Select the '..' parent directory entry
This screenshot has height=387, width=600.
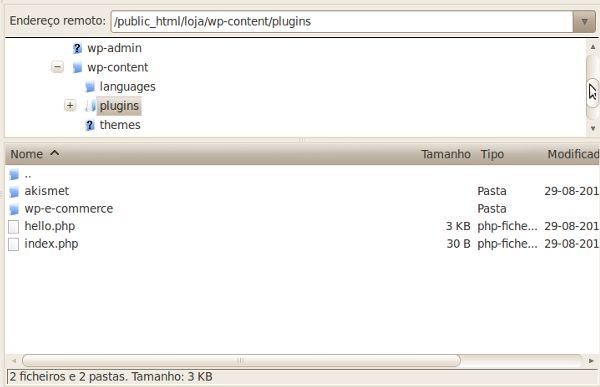(28, 175)
